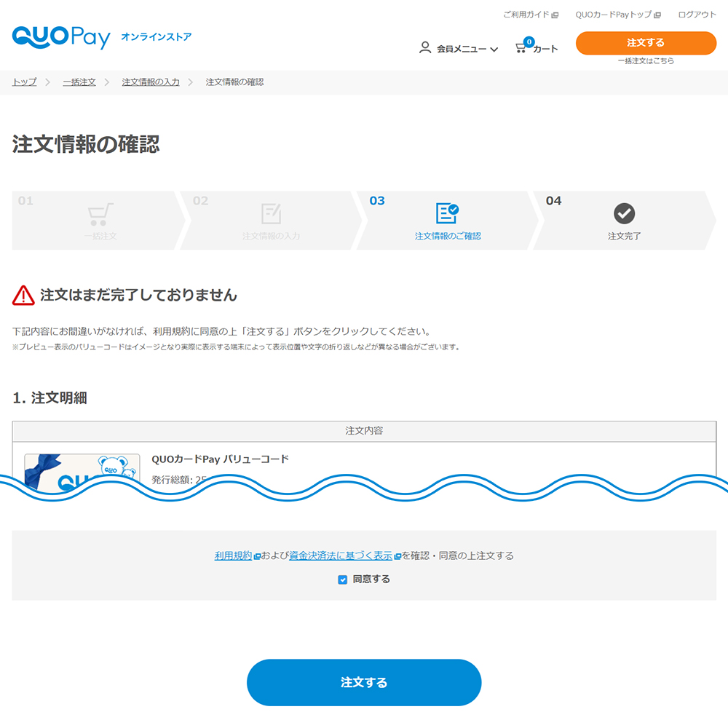Click QUOカードPay バリューコード product name
This screenshot has height=720, width=728.
(220, 459)
